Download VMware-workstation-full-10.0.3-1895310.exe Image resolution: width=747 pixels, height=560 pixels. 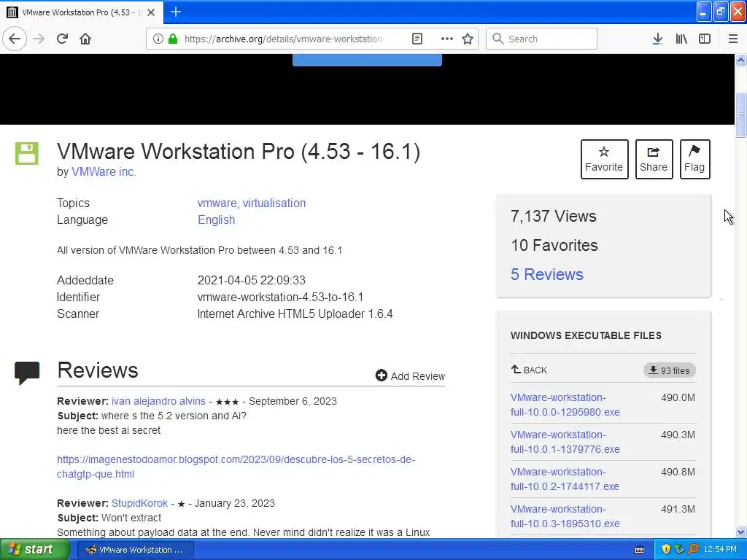point(565,516)
